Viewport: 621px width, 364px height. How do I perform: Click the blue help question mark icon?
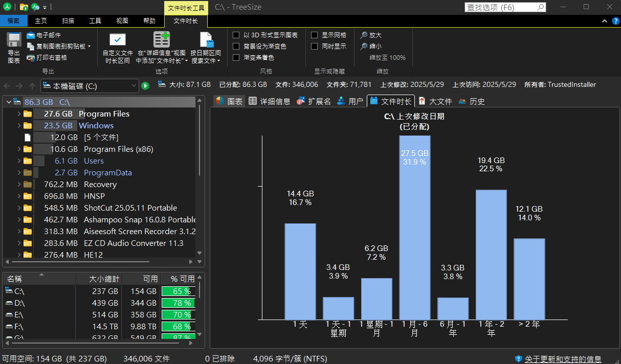point(616,21)
